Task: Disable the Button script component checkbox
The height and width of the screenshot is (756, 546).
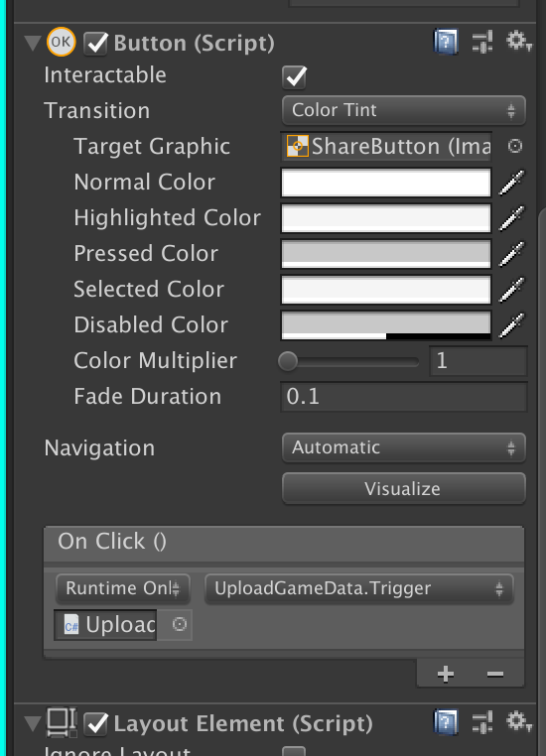Action: tap(95, 44)
